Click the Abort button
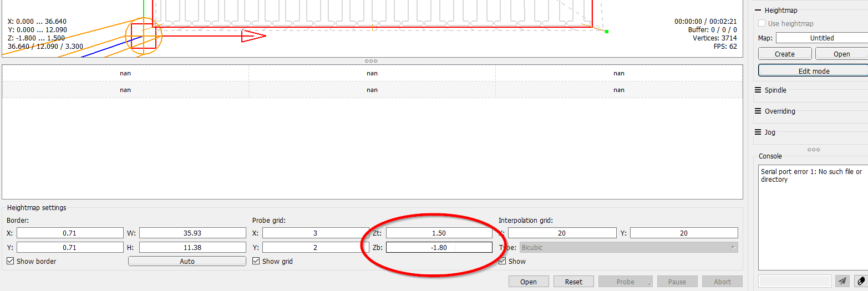This screenshot has height=291, width=868. (x=722, y=282)
